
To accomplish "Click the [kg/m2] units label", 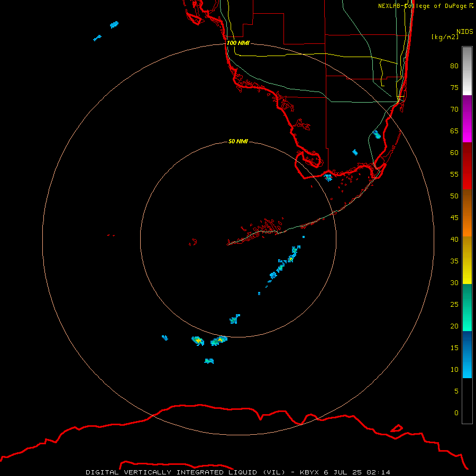I will pyautogui.click(x=445, y=37).
